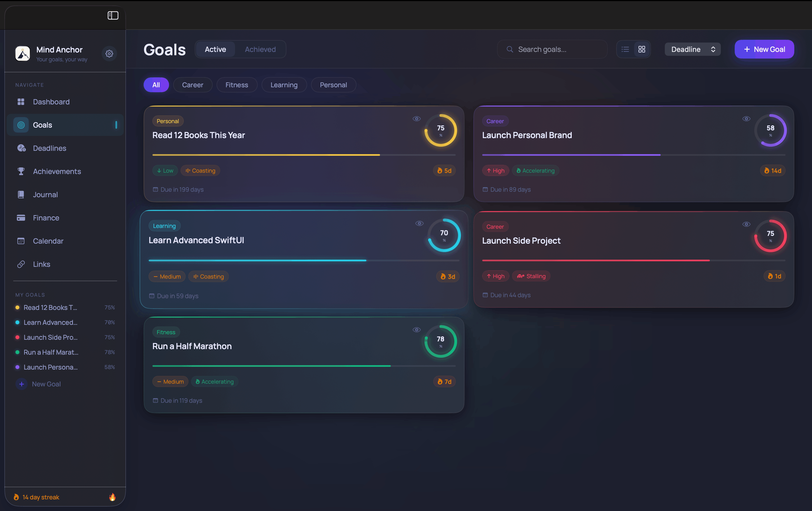Open the Finance section
This screenshot has height=511, width=812.
point(65,218)
